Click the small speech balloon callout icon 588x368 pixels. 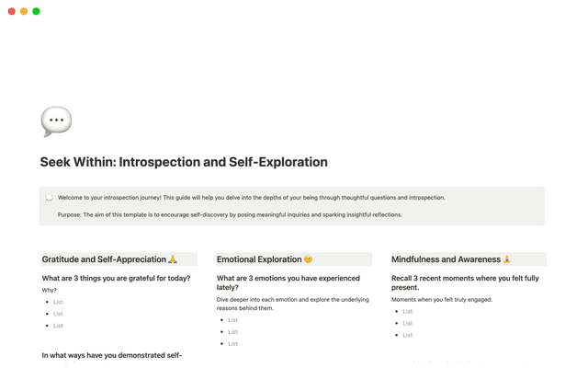[49, 198]
